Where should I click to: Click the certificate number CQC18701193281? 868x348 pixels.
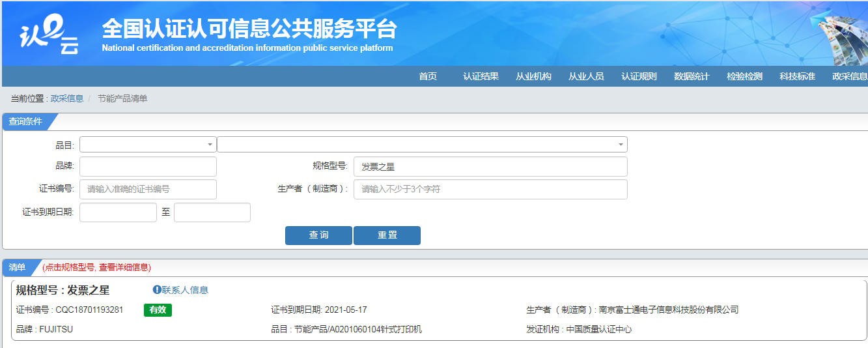pyautogui.click(x=89, y=310)
